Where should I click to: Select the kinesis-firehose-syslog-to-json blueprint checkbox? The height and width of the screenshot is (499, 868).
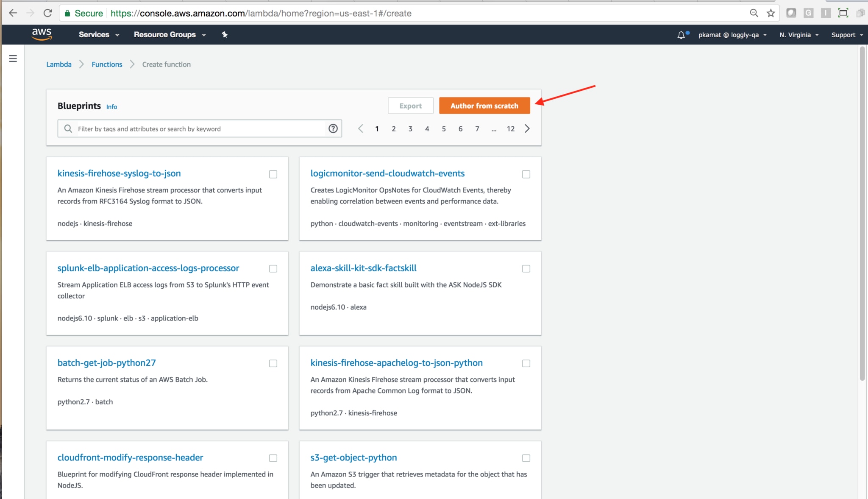273,174
